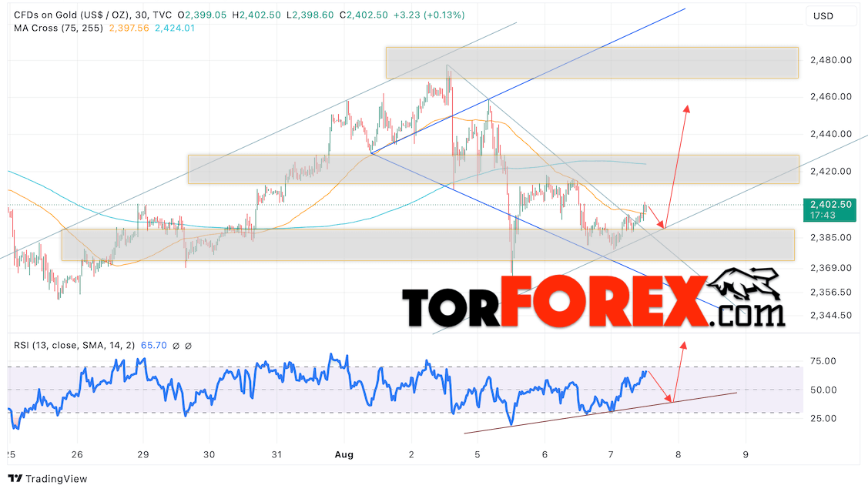Click the +3.23 (+0.13%) change value

pos(429,15)
